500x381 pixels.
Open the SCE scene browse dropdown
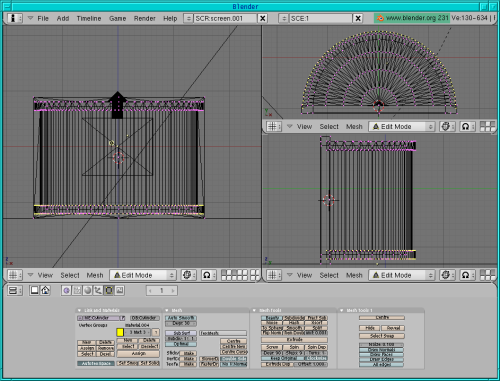coord(284,18)
